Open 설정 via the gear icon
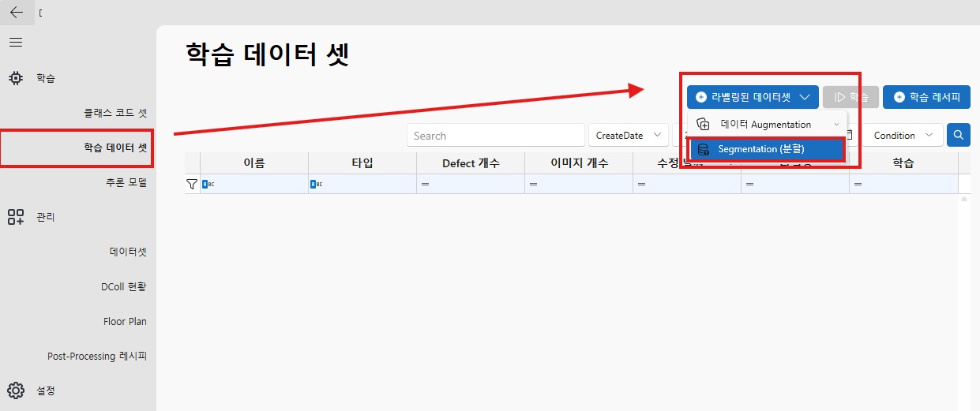This screenshot has height=411, width=980. [16, 390]
